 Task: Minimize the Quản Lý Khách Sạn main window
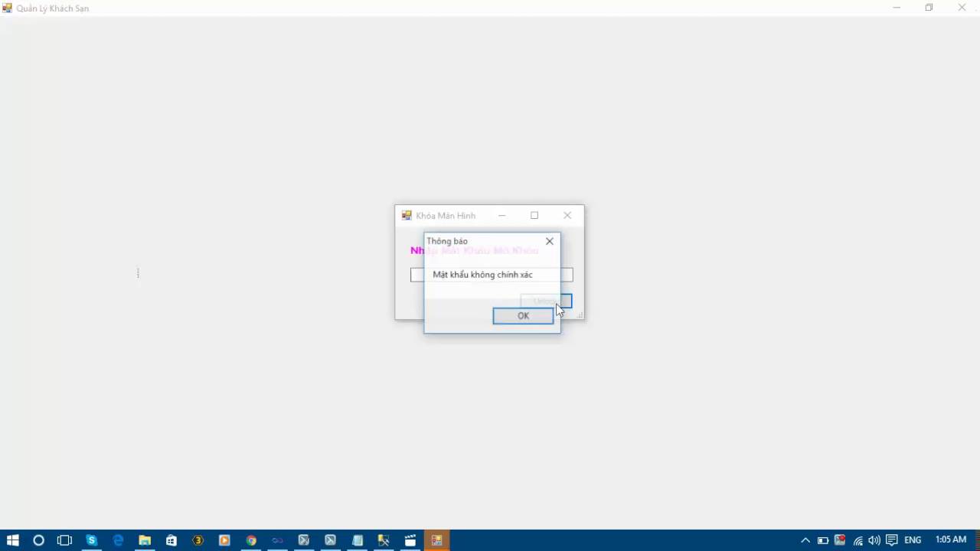coord(897,8)
